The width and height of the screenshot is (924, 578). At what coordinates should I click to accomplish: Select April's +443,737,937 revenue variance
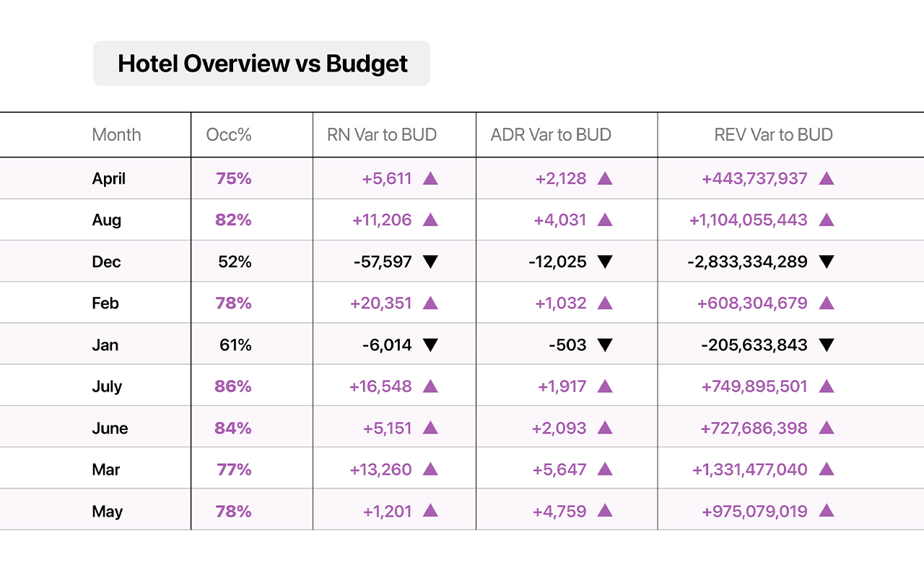point(754,178)
